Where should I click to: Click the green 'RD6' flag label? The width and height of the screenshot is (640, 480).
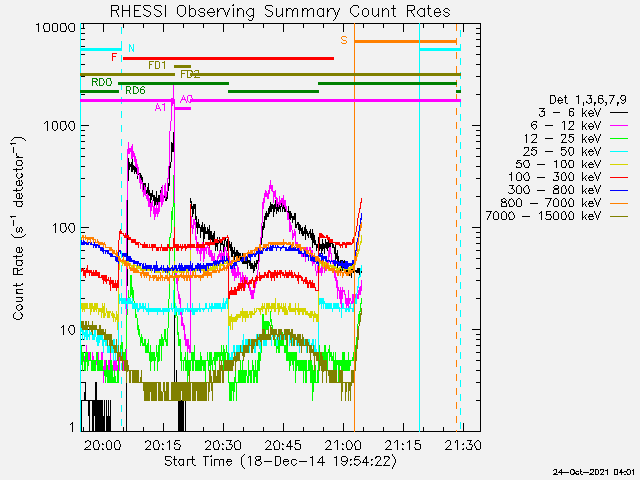(x=135, y=90)
